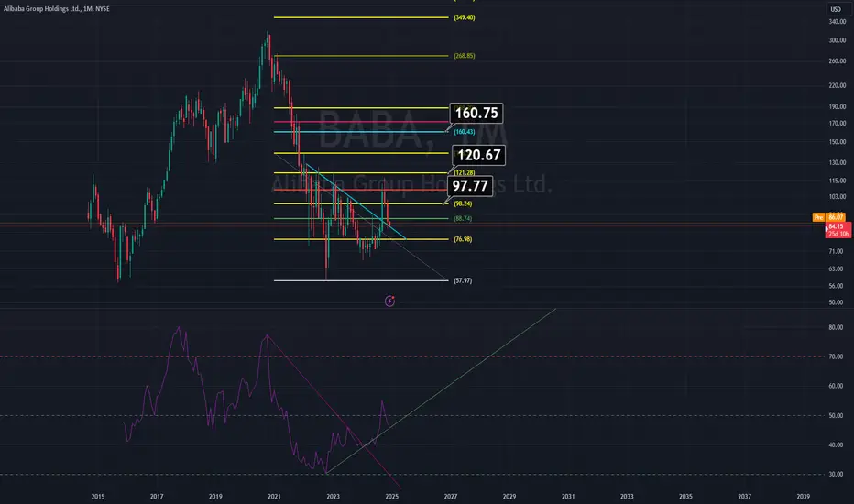Click the 63.00 price axis label
854x504 pixels.
(836, 268)
